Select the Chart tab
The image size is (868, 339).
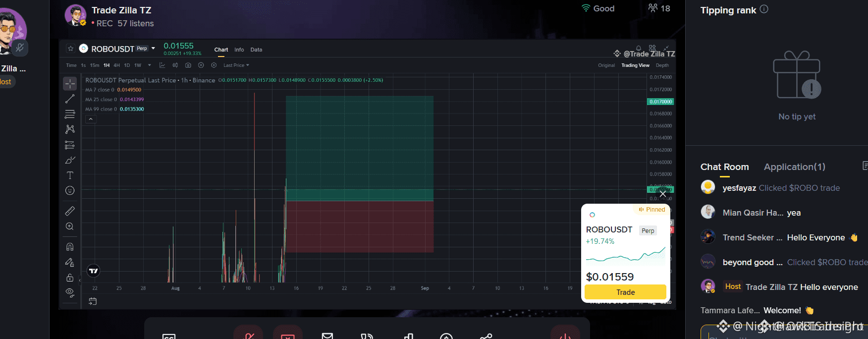pos(221,50)
